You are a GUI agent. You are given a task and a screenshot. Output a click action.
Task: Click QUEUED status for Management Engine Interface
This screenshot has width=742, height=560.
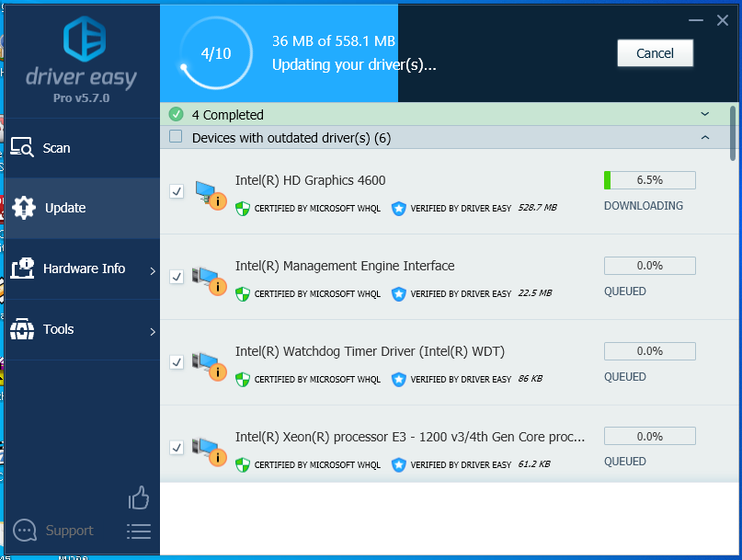click(x=624, y=291)
